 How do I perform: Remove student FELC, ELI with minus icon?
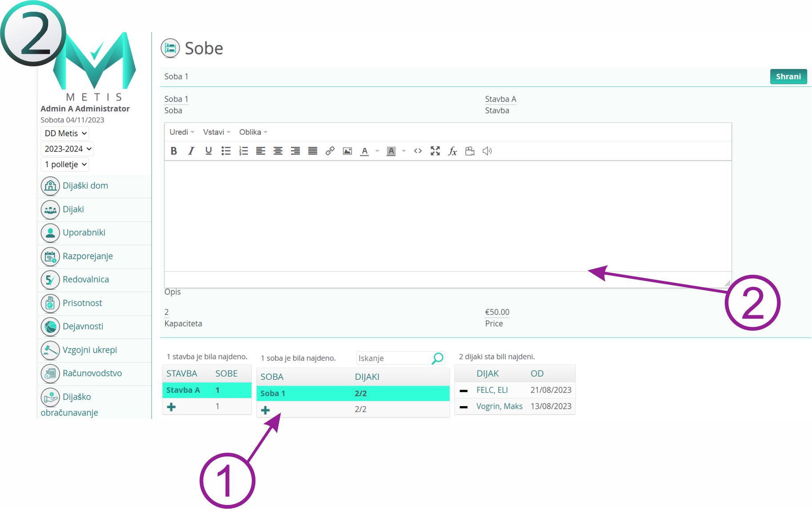point(464,391)
